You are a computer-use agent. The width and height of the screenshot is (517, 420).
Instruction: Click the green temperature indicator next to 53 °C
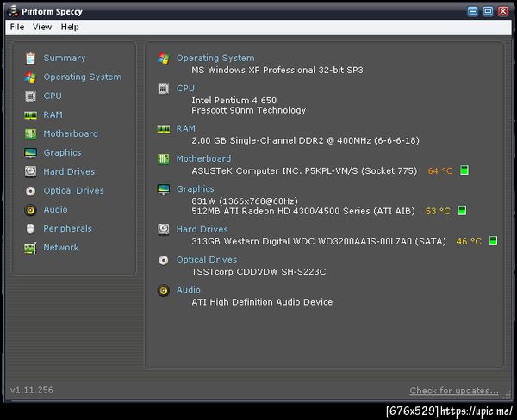(462, 211)
